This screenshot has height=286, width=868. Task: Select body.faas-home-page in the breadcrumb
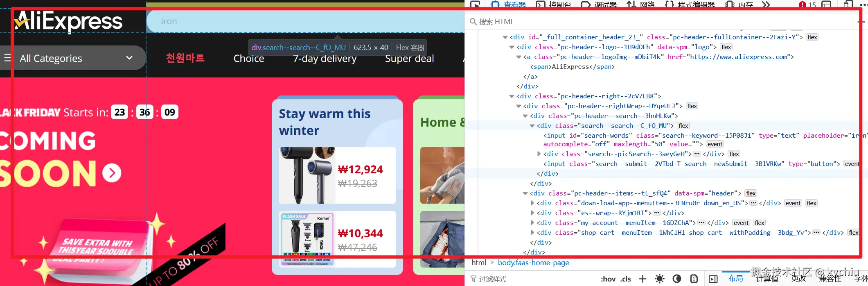click(533, 263)
